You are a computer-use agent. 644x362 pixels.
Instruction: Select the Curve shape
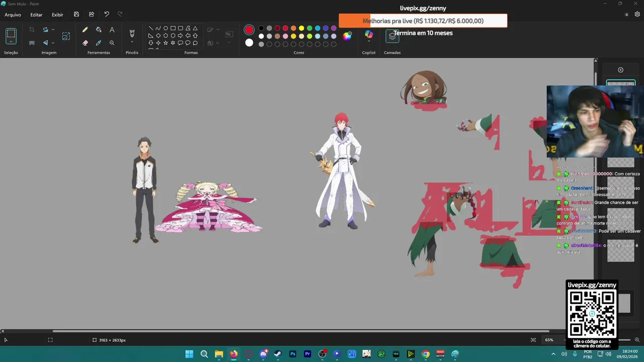(158, 28)
